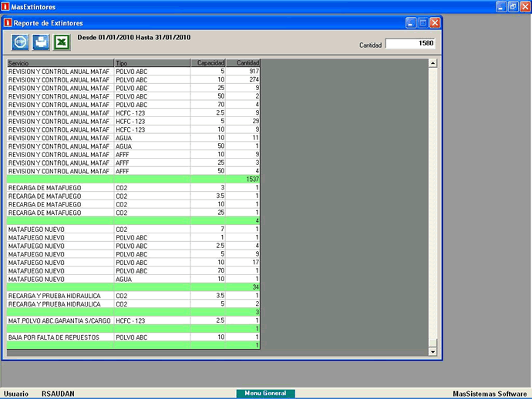Image resolution: width=532 pixels, height=399 pixels.
Task: Click the Tipo column header
Action: click(152, 63)
